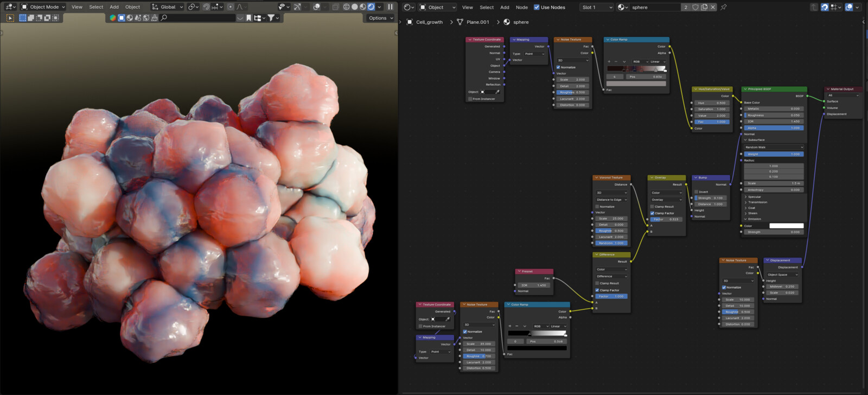This screenshot has height=395, width=868.
Task: Duplicate the sphere material with the copy icon
Action: coord(704,7)
